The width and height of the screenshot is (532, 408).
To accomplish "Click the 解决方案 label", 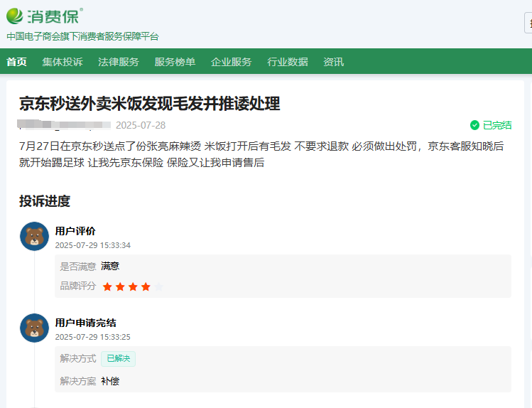I will click(78, 381).
